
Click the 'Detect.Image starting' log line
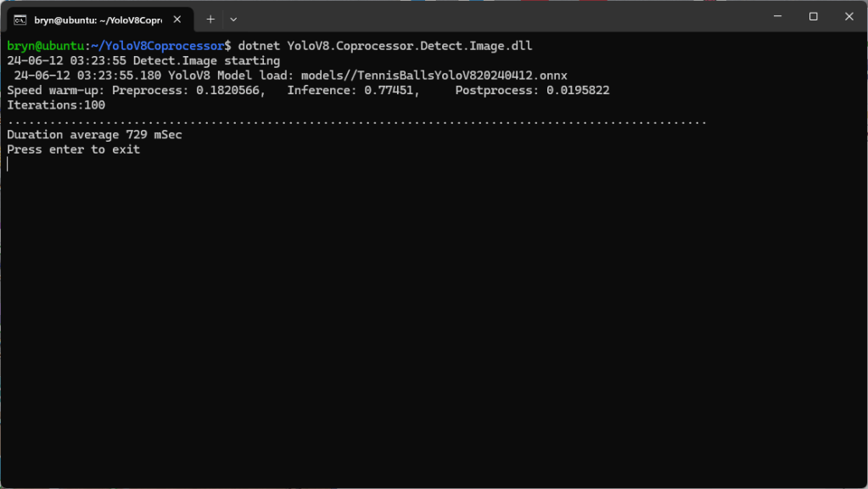[206, 61]
